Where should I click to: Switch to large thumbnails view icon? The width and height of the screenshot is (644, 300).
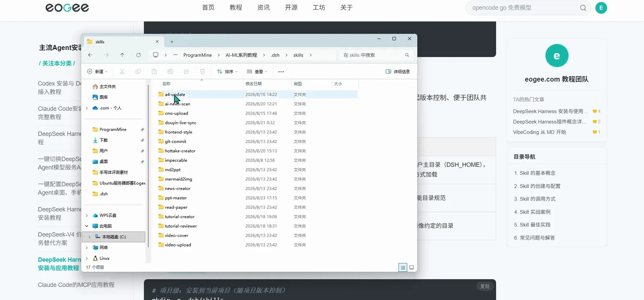click(411, 267)
